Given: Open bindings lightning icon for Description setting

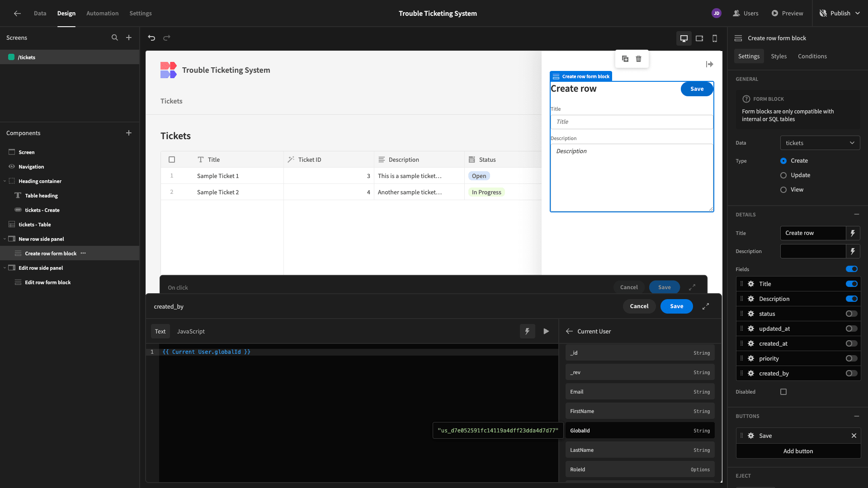Looking at the screenshot, I should [853, 251].
